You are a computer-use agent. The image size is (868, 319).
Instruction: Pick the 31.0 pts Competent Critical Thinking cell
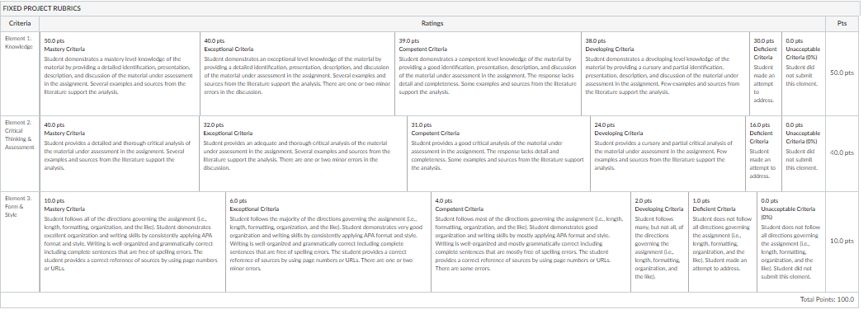pyautogui.click(x=498, y=153)
